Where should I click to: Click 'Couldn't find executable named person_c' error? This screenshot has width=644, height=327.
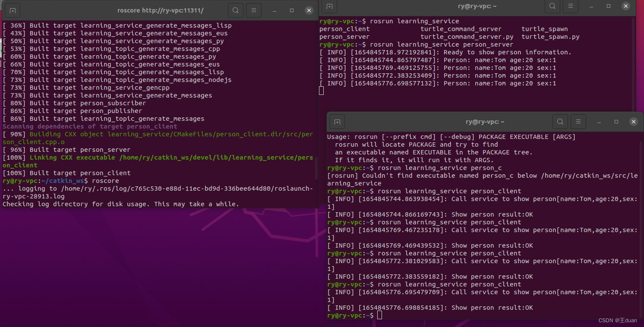click(x=482, y=179)
